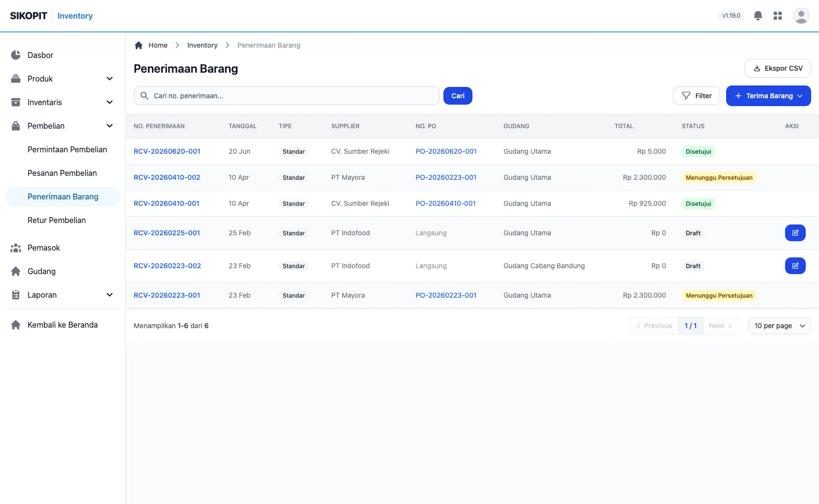Expand the Produk submenu chevron
Screen dimensions: 819x504
[110, 79]
